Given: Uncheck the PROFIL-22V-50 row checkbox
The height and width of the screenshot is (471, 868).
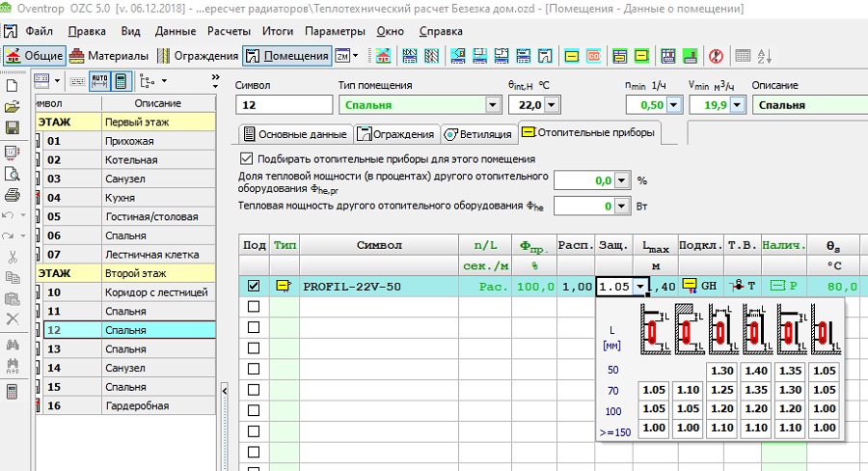Looking at the screenshot, I should coord(254,286).
